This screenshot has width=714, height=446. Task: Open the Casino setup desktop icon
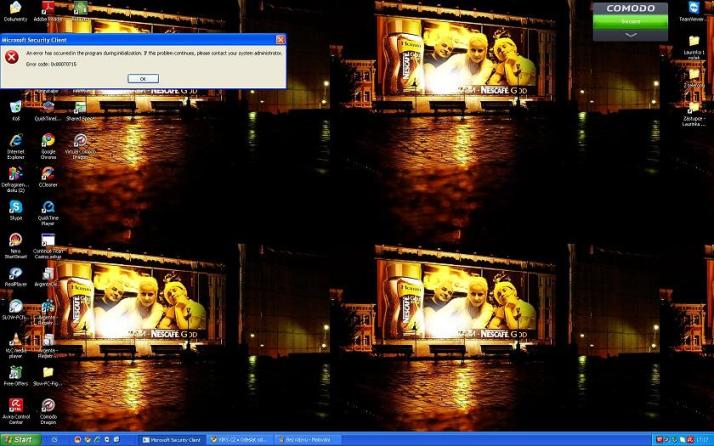[48, 246]
